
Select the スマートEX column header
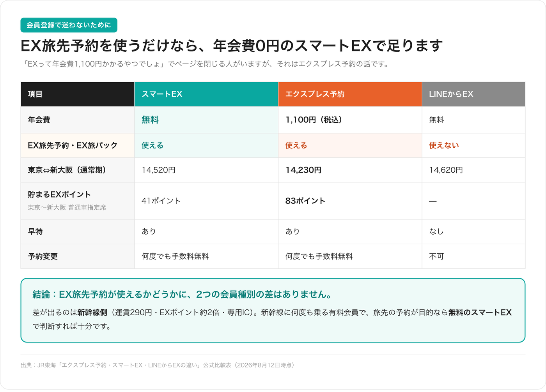coord(206,94)
